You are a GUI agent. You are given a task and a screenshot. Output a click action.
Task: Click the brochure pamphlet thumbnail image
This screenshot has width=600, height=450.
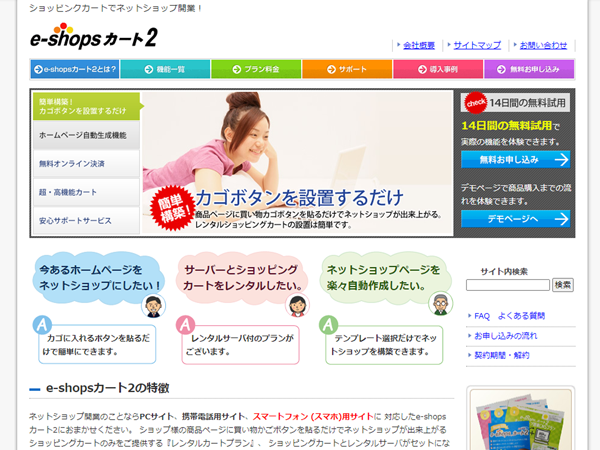[x=521, y=419]
